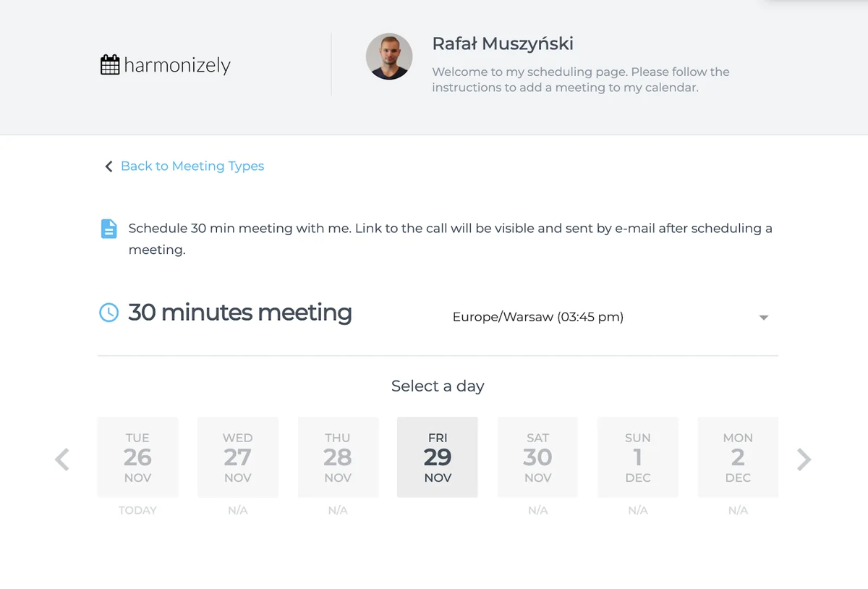This screenshot has width=868, height=589.
Task: Select Tuesday 26 Nov day tile
Action: pos(137,457)
